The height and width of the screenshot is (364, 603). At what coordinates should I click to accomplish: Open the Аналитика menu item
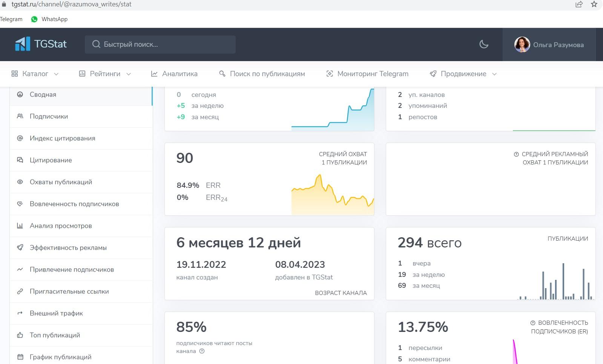tap(174, 74)
